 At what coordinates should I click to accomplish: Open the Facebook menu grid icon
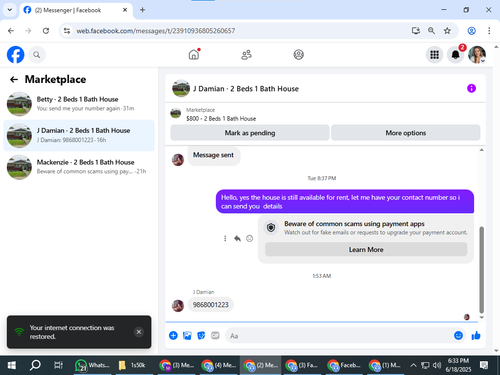(x=434, y=55)
